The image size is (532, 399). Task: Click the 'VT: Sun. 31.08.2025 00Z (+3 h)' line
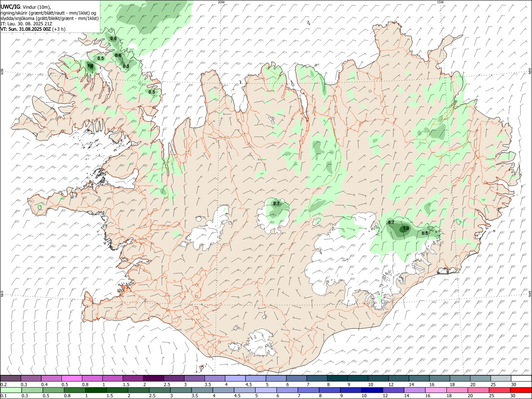click(x=33, y=29)
